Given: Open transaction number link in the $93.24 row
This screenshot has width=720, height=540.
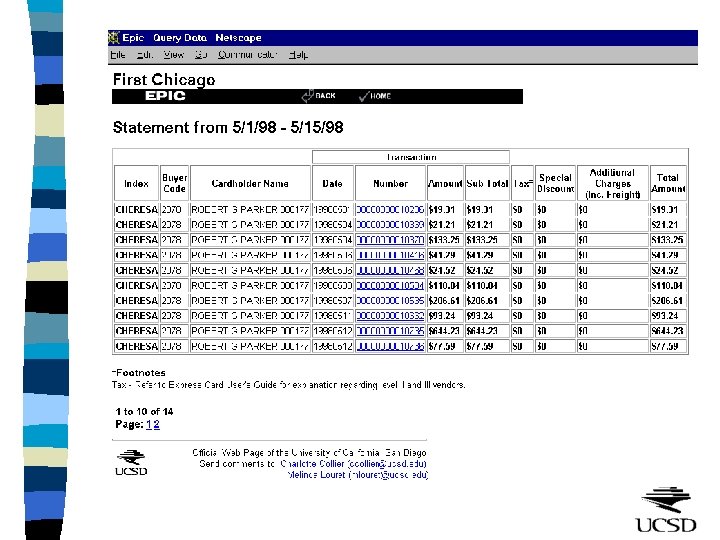Looking at the screenshot, I should coord(390,315).
